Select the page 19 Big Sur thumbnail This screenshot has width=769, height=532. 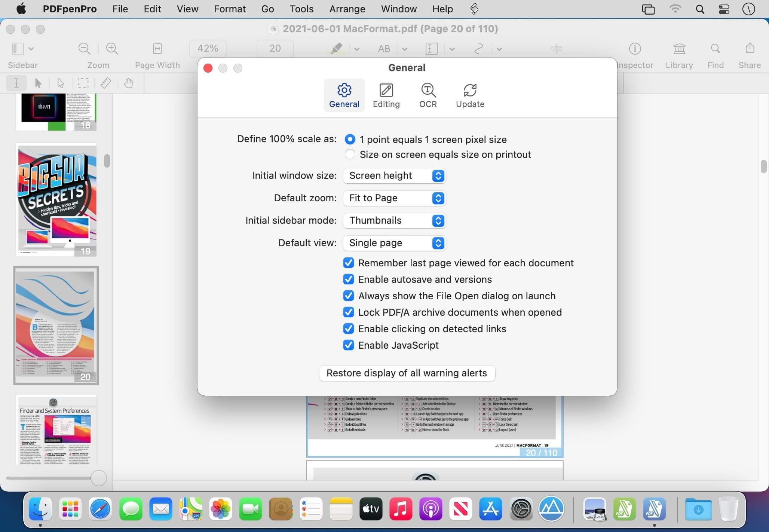coord(56,200)
